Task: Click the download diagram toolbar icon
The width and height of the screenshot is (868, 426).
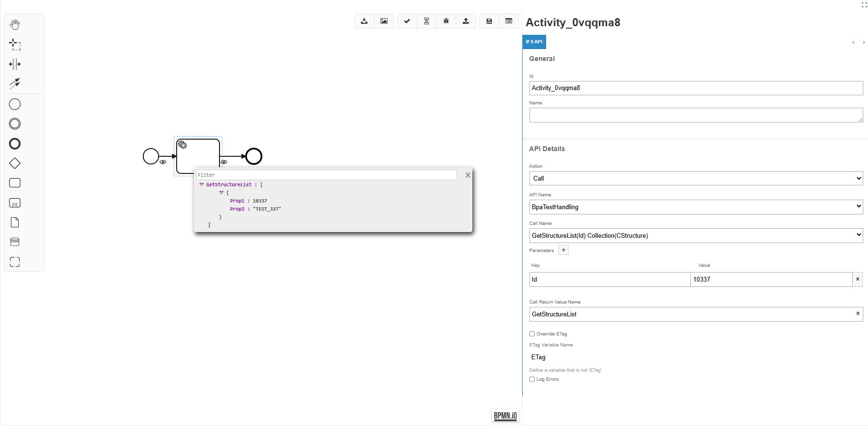Action: (x=364, y=21)
